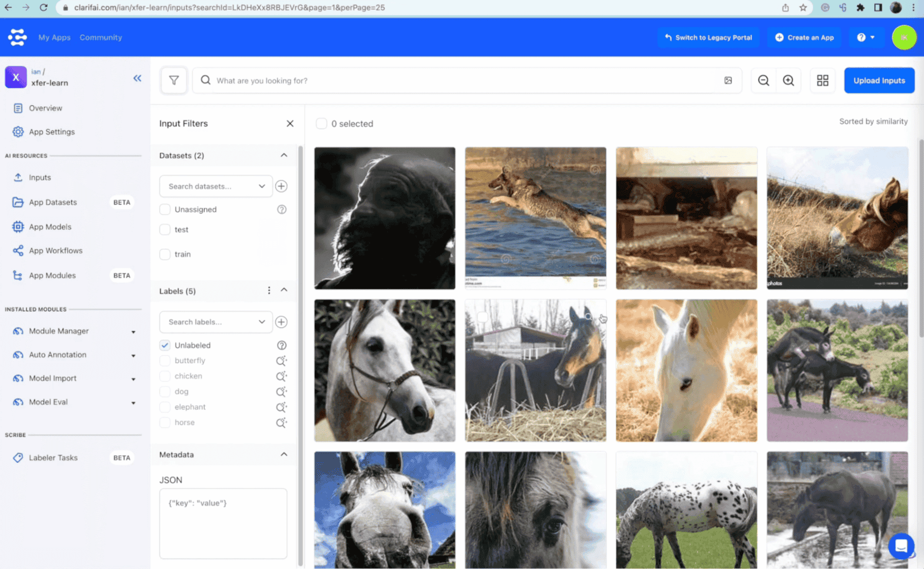Viewport: 924px width, 569px height.
Task: Check the train dataset checkbox
Action: pyautogui.click(x=165, y=254)
